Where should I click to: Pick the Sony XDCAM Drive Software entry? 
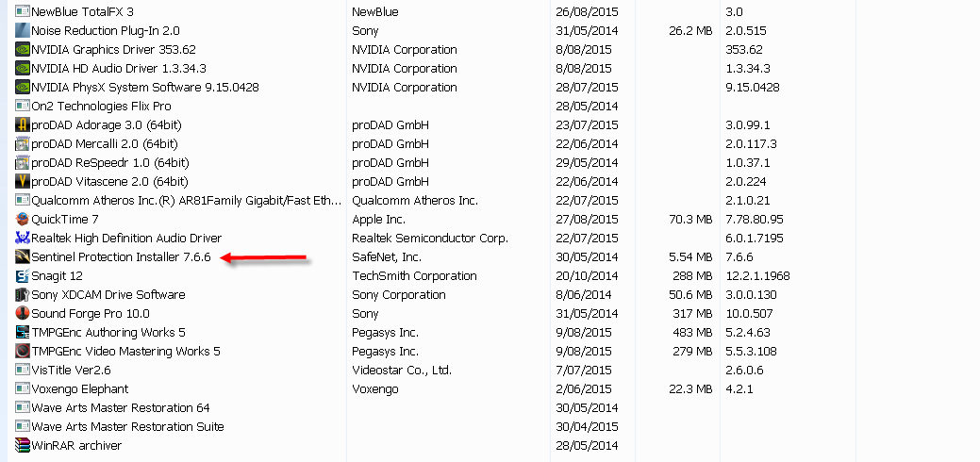tap(108, 295)
